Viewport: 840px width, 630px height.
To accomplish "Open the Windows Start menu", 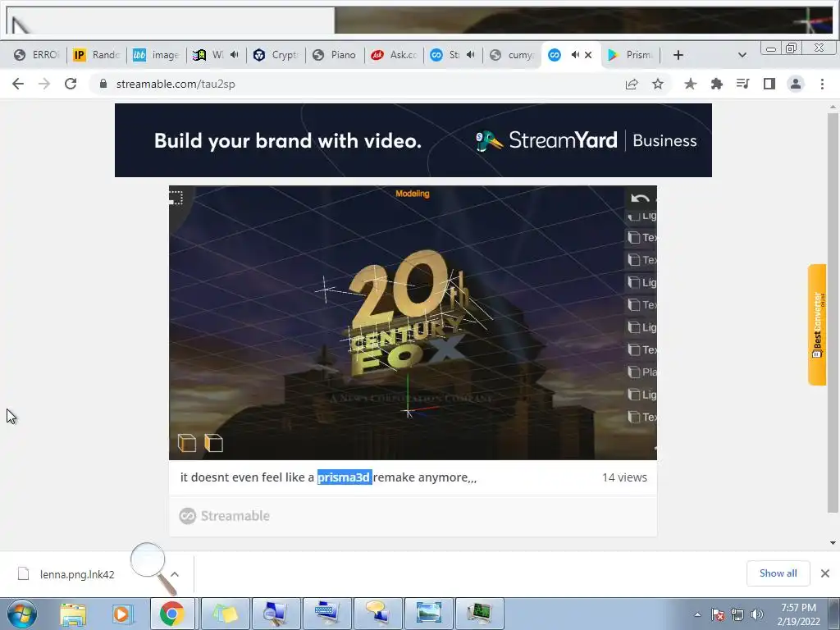I will tap(22, 614).
